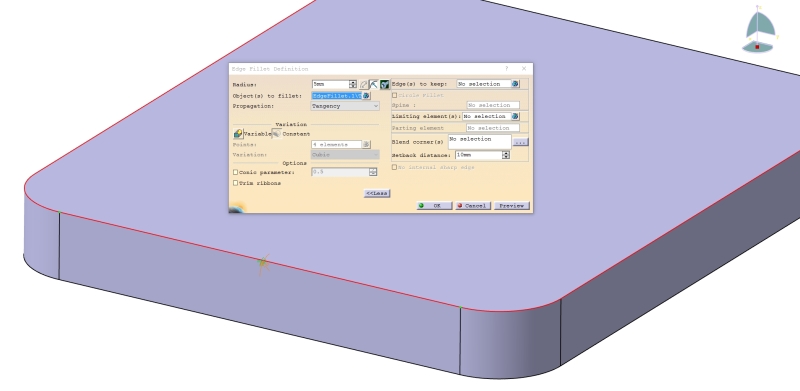Select the Constant variation icon
This screenshot has width=800, height=391.
coord(276,134)
